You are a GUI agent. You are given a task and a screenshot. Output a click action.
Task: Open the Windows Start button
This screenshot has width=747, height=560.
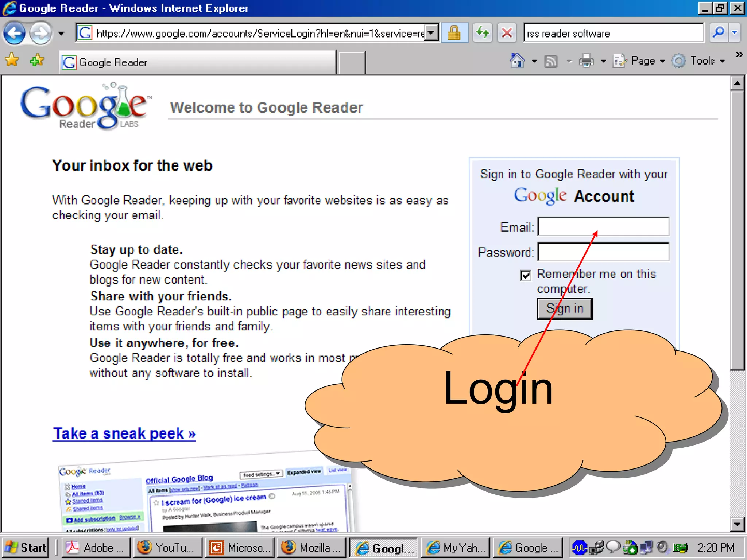pyautogui.click(x=26, y=547)
